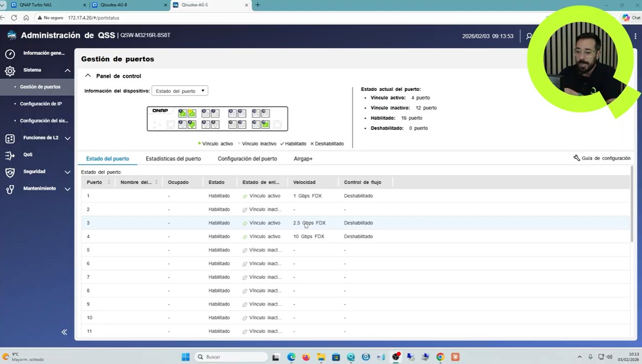Viewport: 642px width, 364px height.
Task: Click the Información general dashboard icon
Action: coord(10,53)
